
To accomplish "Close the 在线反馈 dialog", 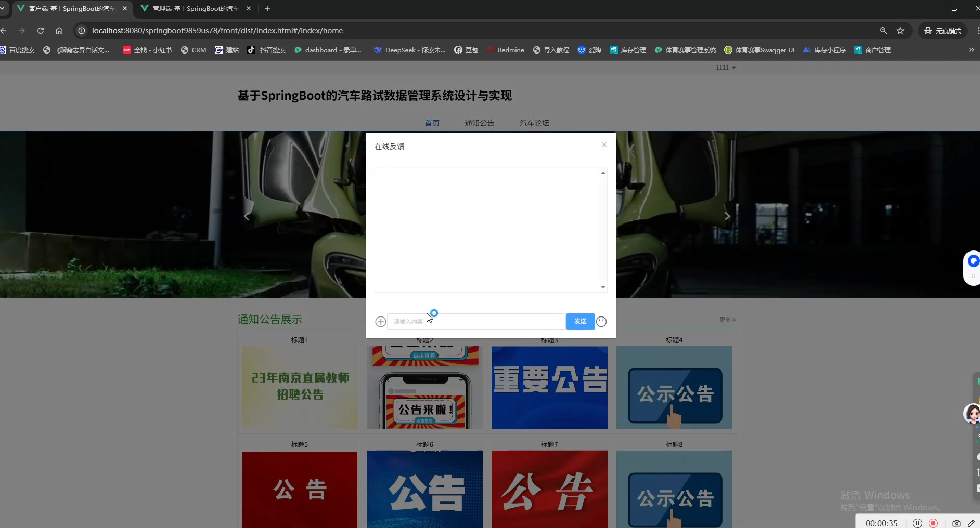I will pyautogui.click(x=604, y=144).
